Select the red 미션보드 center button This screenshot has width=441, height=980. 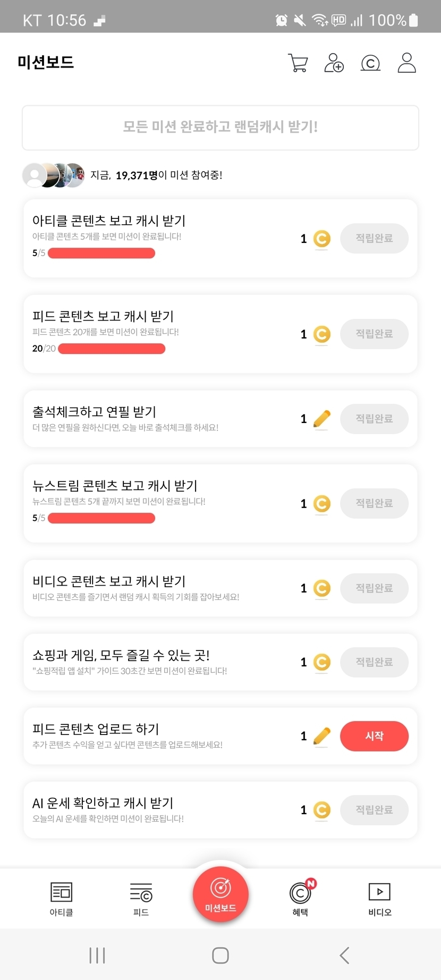pyautogui.click(x=220, y=894)
